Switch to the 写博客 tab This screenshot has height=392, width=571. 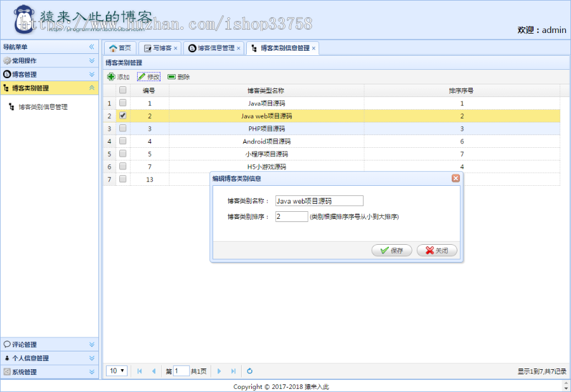pos(157,48)
